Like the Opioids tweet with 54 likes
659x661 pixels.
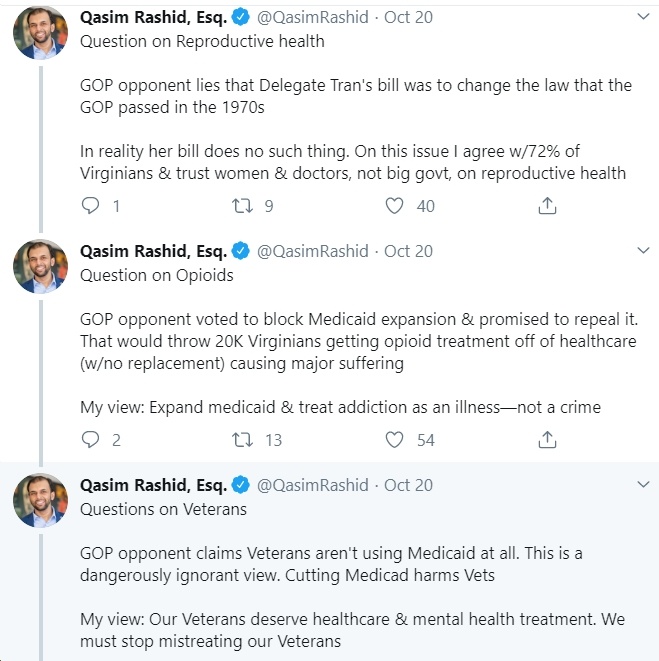coord(394,440)
